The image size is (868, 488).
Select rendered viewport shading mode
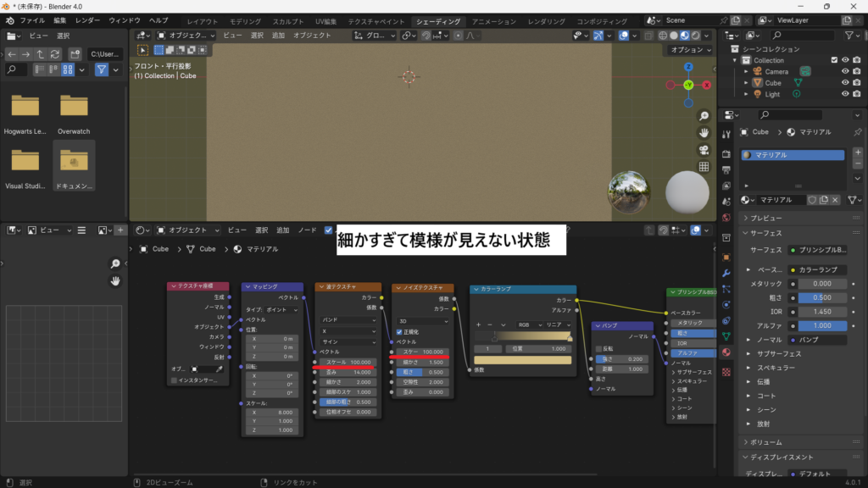(x=696, y=36)
